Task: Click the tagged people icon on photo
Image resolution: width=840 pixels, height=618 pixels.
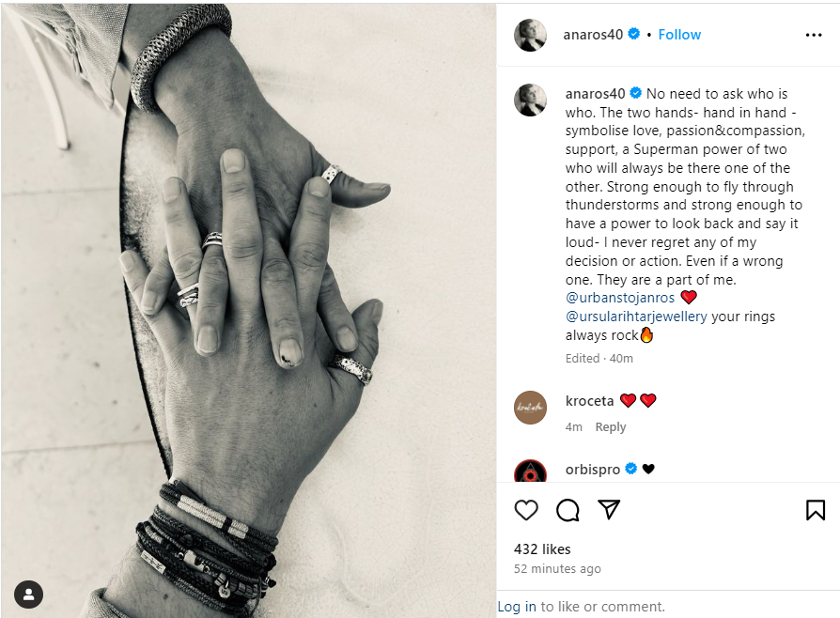Action: [28, 595]
